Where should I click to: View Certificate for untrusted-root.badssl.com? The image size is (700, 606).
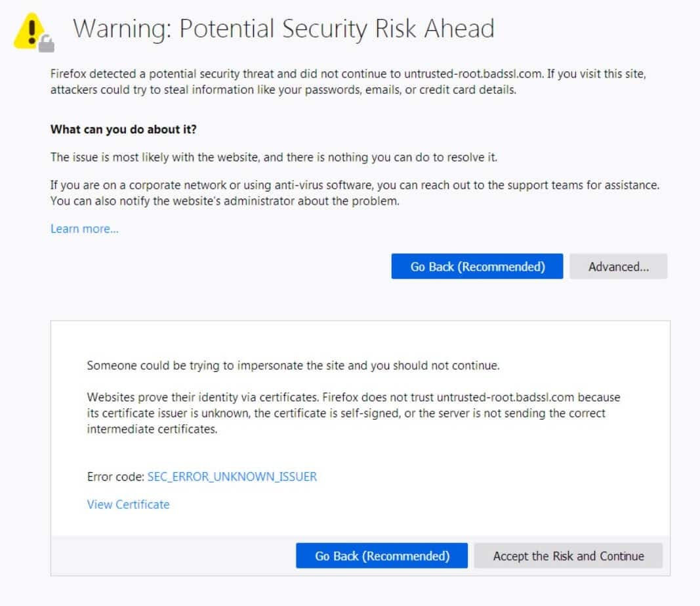point(128,504)
